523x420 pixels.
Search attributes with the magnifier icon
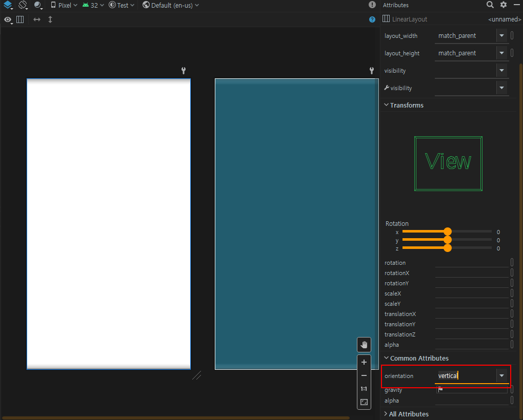point(490,5)
